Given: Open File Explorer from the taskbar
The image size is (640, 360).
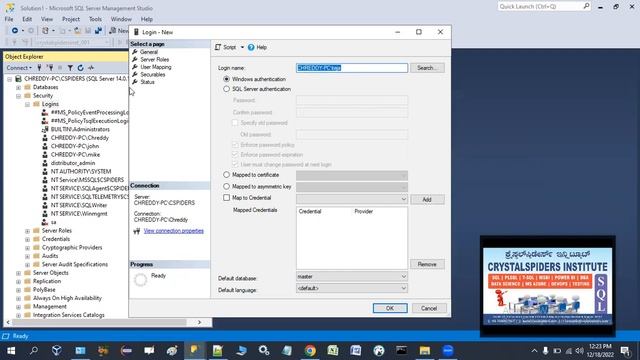Looking at the screenshot, I should pyautogui.click(x=424, y=350).
